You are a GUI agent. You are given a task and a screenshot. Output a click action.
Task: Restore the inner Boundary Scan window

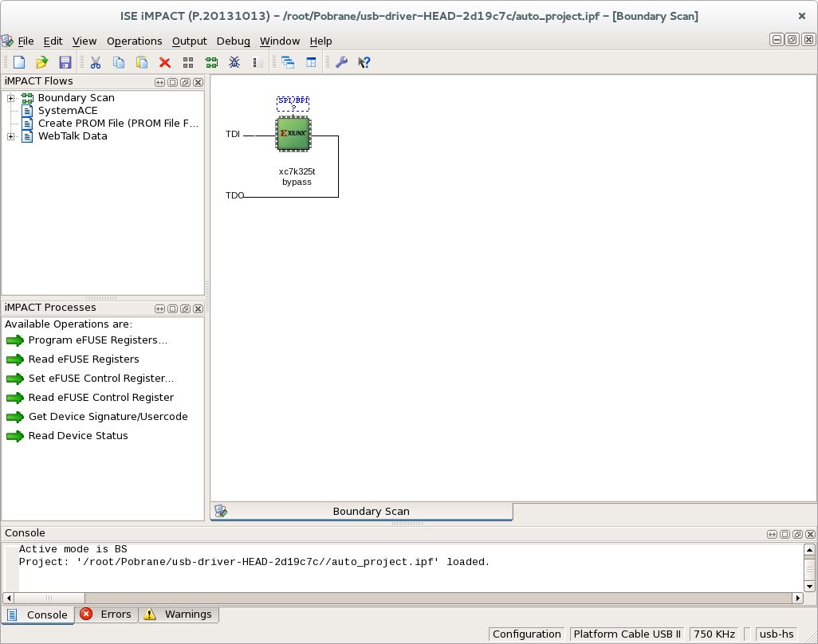pyautogui.click(x=792, y=40)
